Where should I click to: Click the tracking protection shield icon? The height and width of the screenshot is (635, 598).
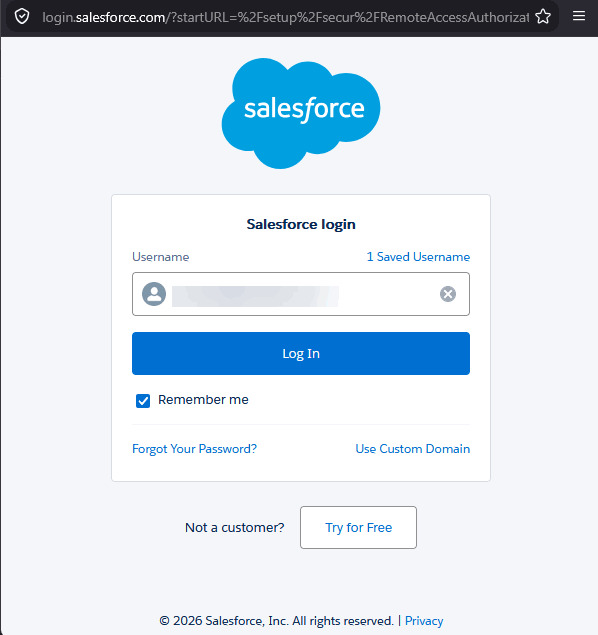point(22,17)
